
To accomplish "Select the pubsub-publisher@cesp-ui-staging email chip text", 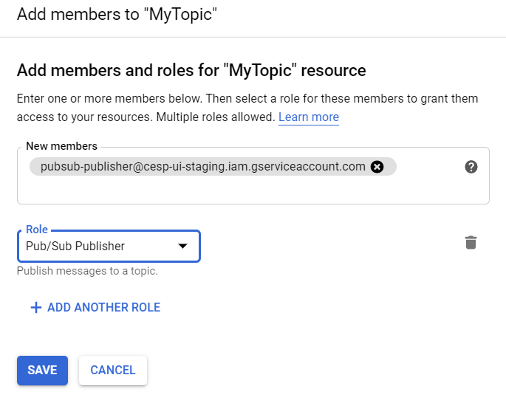I will [x=203, y=167].
